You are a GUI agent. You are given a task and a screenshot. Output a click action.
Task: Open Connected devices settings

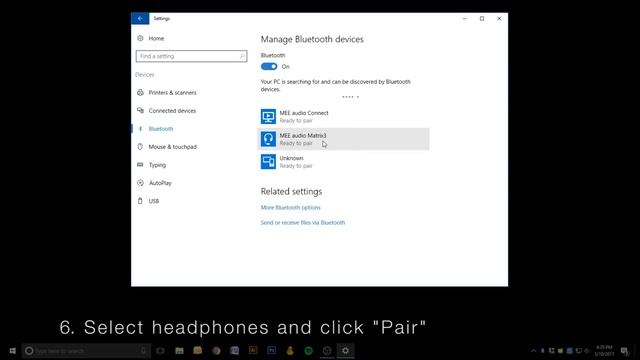tap(172, 111)
